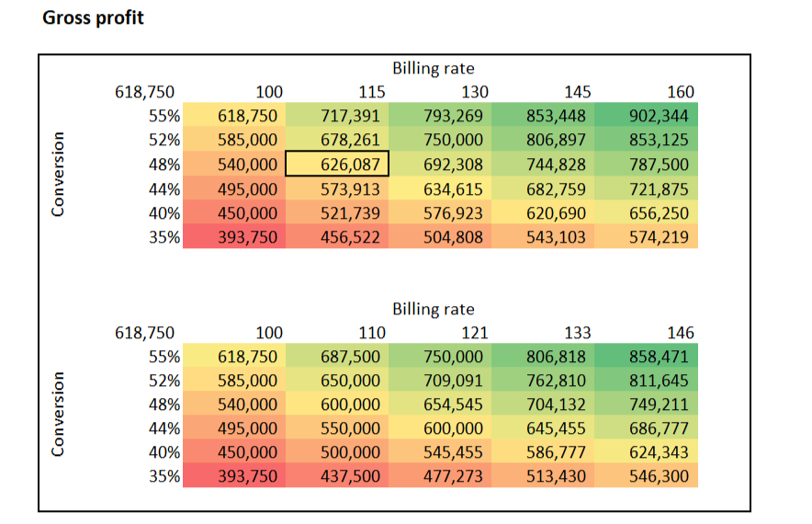Click billing rate header 121

pos(475,333)
